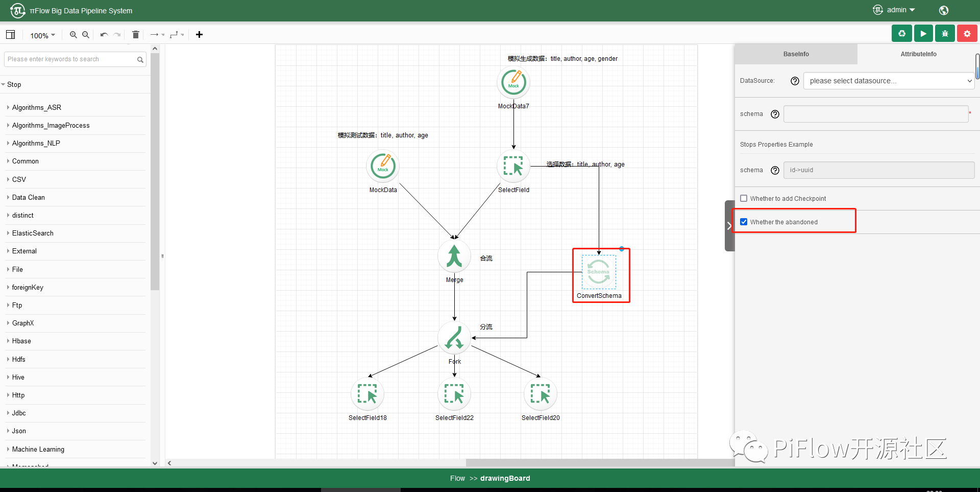The width and height of the screenshot is (980, 492).
Task: Click the globe language icon in header
Action: (943, 10)
